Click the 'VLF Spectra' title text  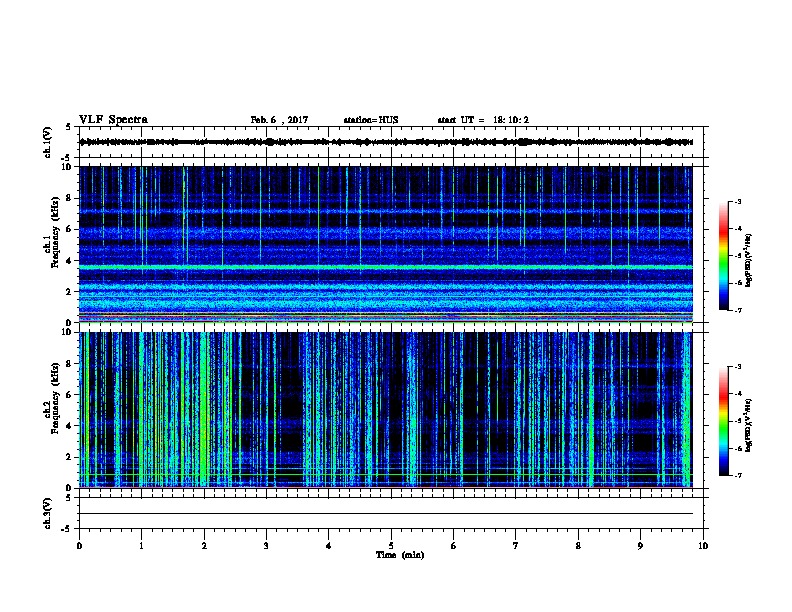click(x=113, y=120)
